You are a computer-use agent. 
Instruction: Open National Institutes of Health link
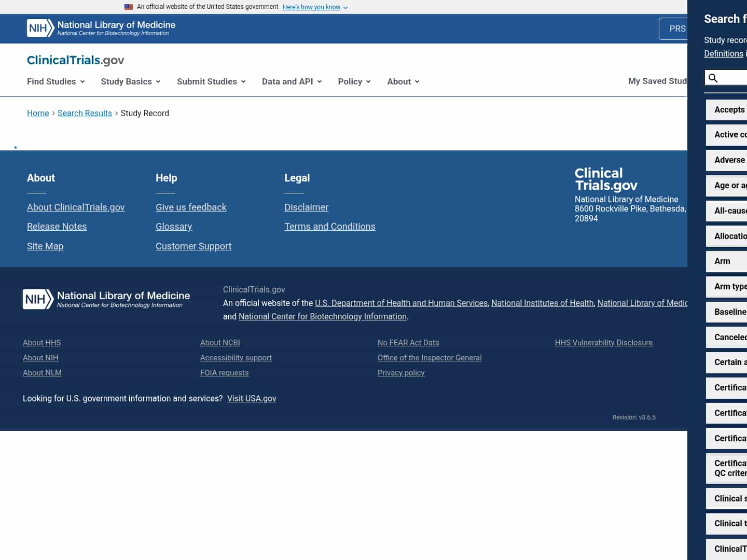click(542, 303)
